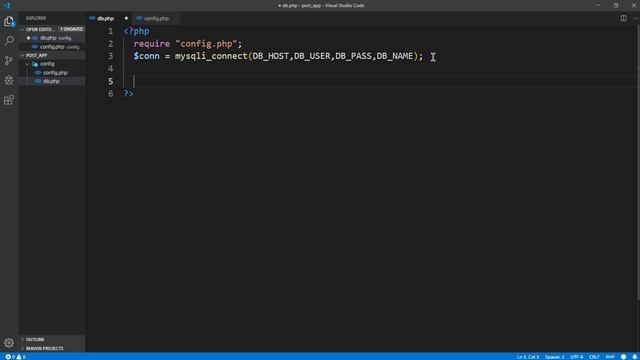Click the mysqli_connect function name
This screenshot has height=360, width=640.
[211, 56]
